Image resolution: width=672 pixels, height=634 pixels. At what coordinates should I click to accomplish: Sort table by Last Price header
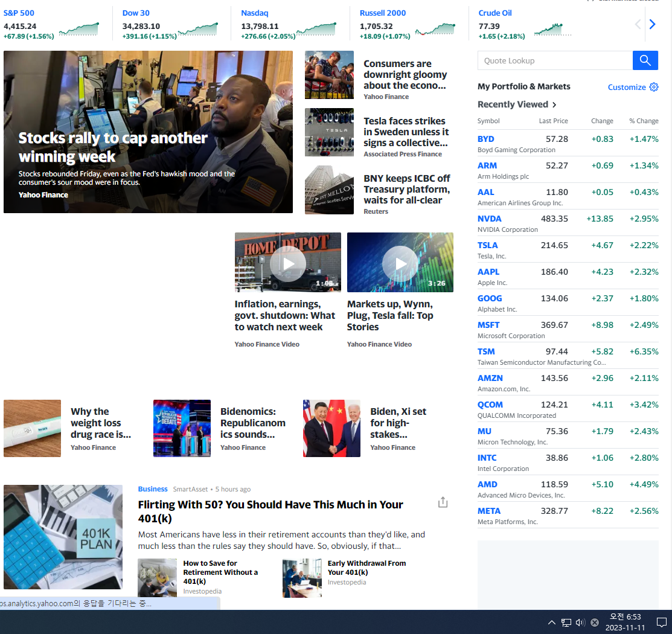tap(553, 121)
